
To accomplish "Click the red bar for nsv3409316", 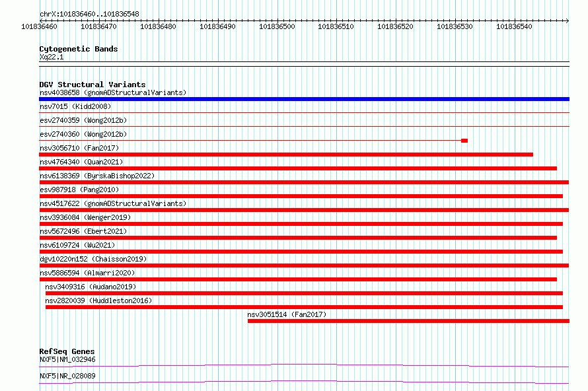I will pos(304,293).
